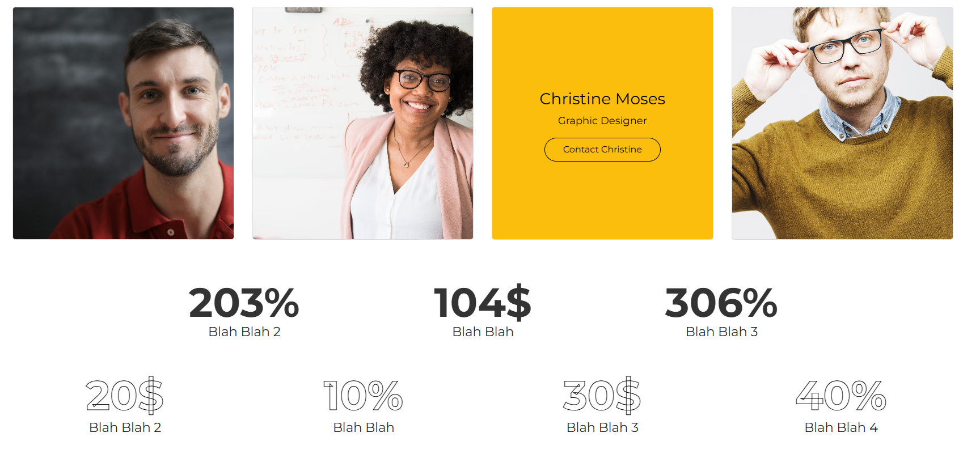
Task: Click the Christine Moses name heading
Action: tap(602, 99)
